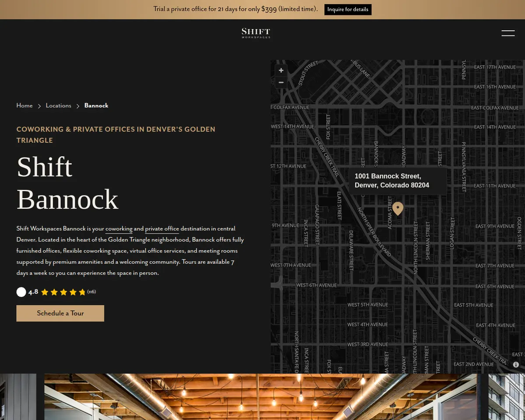525x420 pixels.
Task: Click the 4.8 rating value
Action: point(33,292)
